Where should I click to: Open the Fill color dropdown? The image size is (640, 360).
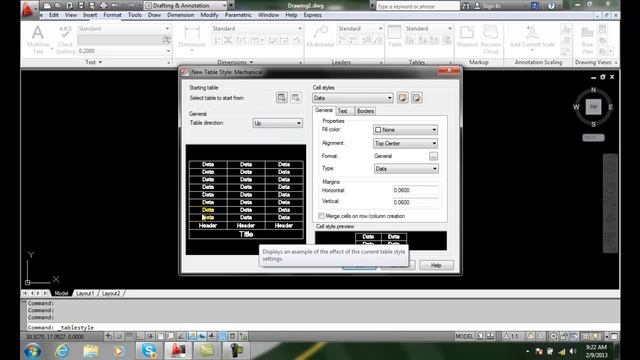pyautogui.click(x=405, y=129)
